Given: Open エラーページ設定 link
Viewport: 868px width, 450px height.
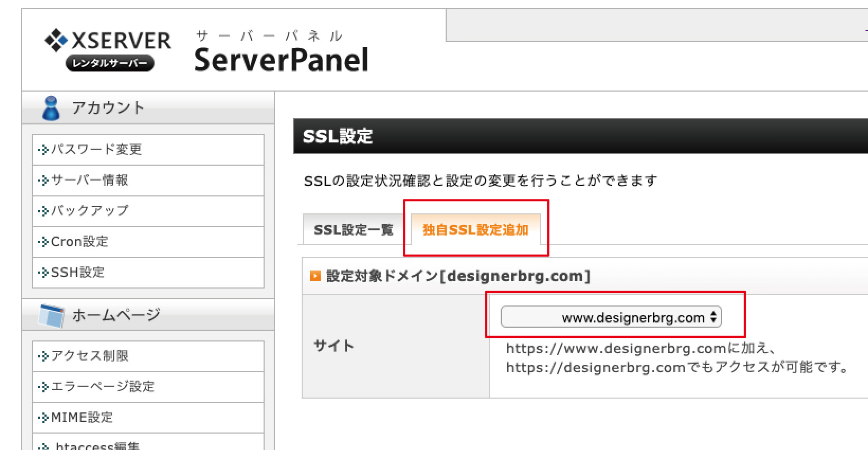Looking at the screenshot, I should [103, 386].
